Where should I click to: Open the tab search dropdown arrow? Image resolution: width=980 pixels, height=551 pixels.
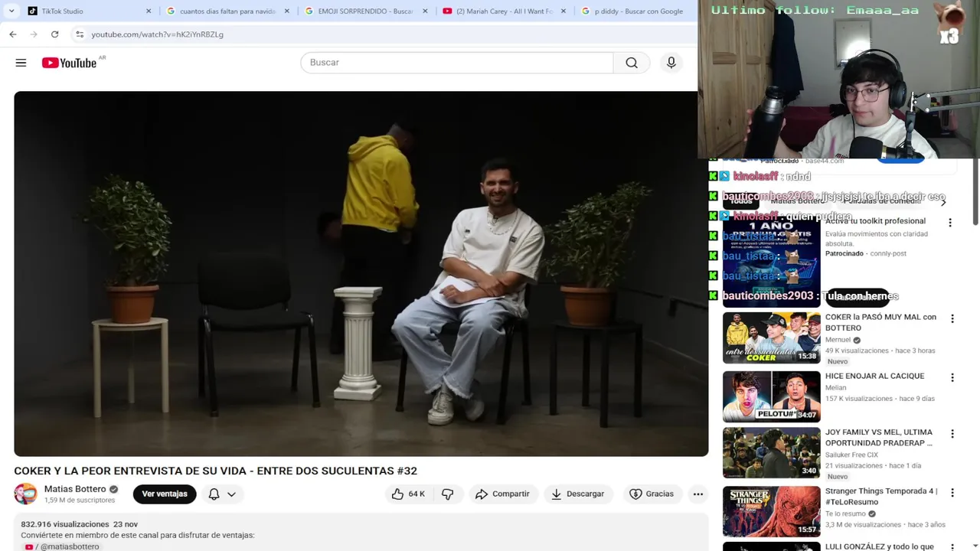(11, 11)
